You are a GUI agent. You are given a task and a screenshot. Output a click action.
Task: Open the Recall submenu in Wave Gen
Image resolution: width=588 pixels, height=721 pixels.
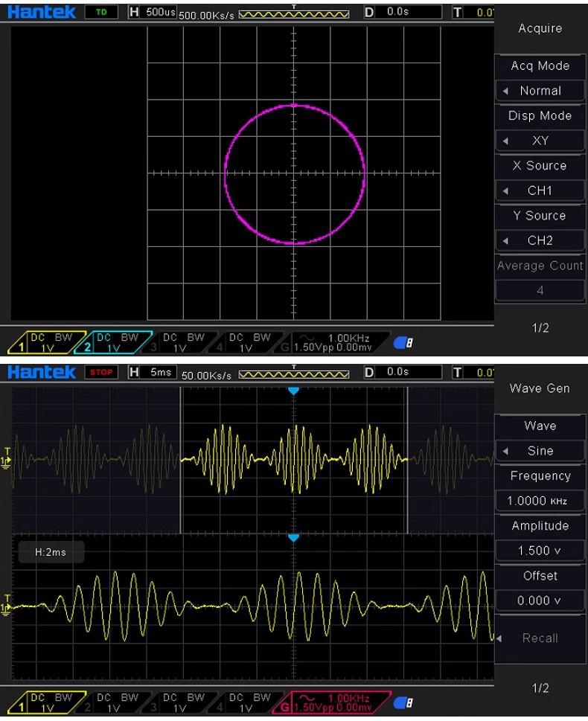coord(540,638)
